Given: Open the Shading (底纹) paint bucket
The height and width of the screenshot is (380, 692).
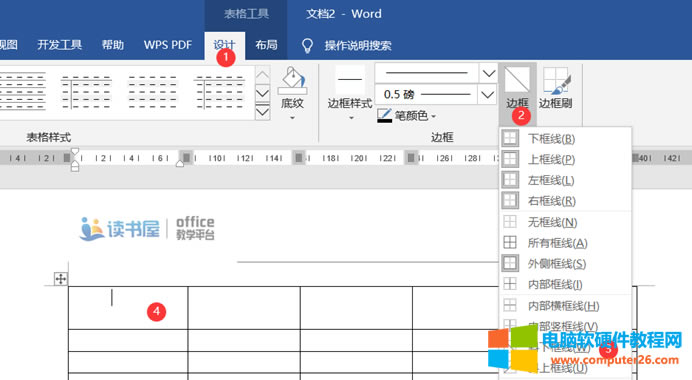Looking at the screenshot, I should 292,81.
